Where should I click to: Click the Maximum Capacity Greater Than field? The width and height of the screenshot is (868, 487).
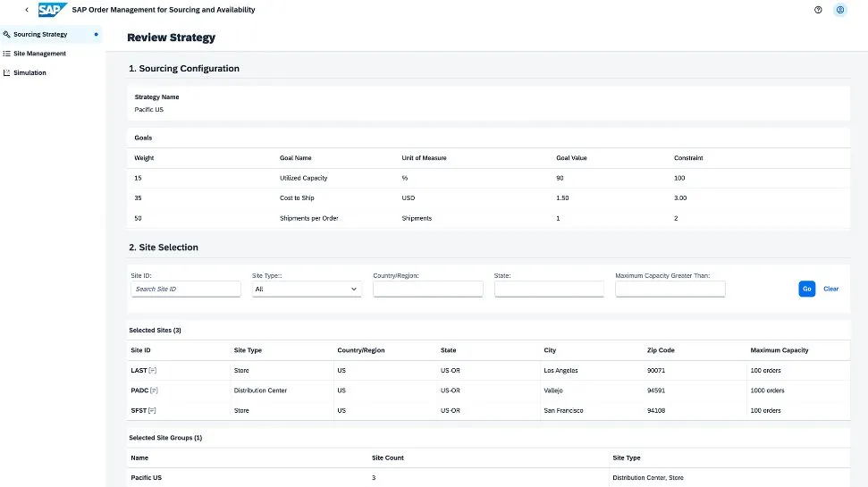[670, 290]
